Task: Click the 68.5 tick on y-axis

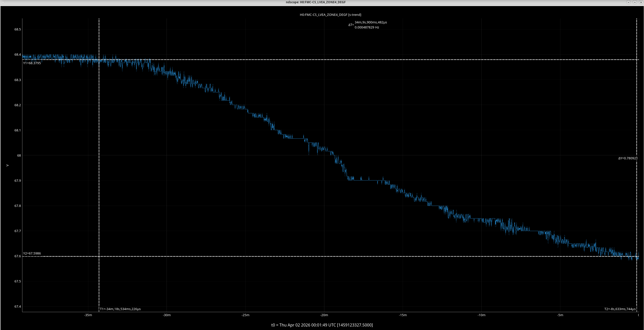Action: 18,29
